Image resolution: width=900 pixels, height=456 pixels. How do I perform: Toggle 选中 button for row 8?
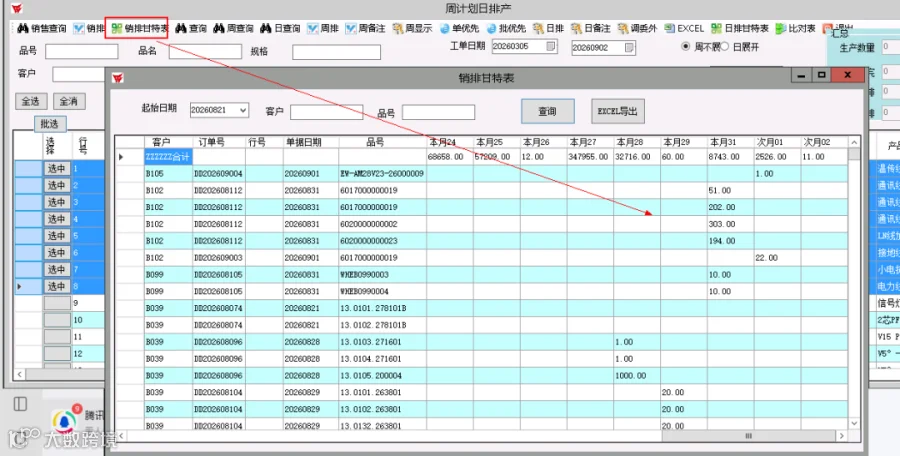(57, 286)
